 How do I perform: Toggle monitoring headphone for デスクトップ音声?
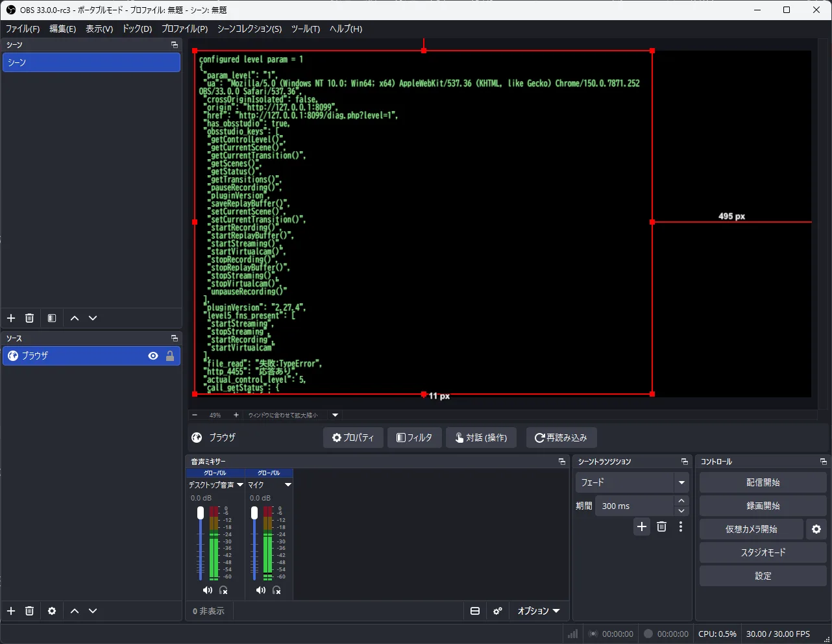[223, 590]
